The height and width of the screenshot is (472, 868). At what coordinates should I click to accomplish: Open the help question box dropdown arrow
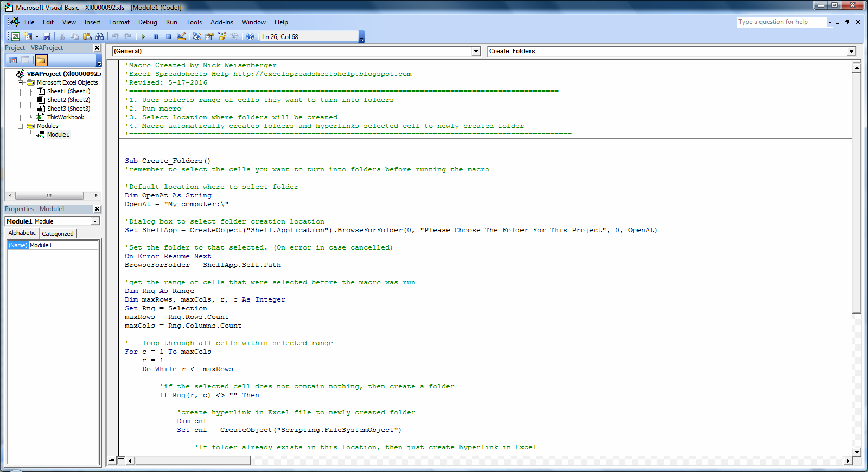829,22
